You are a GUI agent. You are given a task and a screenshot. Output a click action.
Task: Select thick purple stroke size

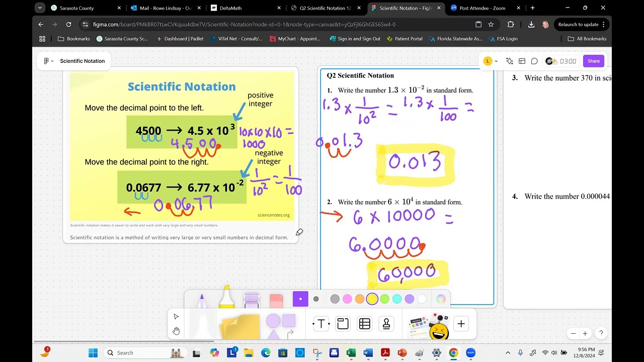[x=300, y=299]
